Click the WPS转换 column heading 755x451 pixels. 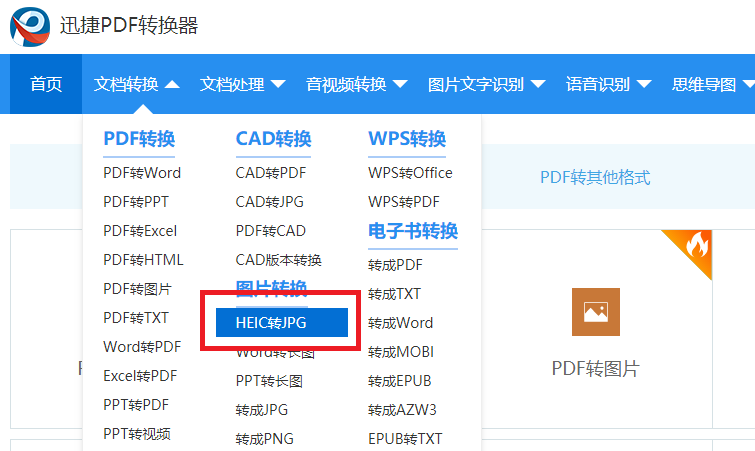407,139
